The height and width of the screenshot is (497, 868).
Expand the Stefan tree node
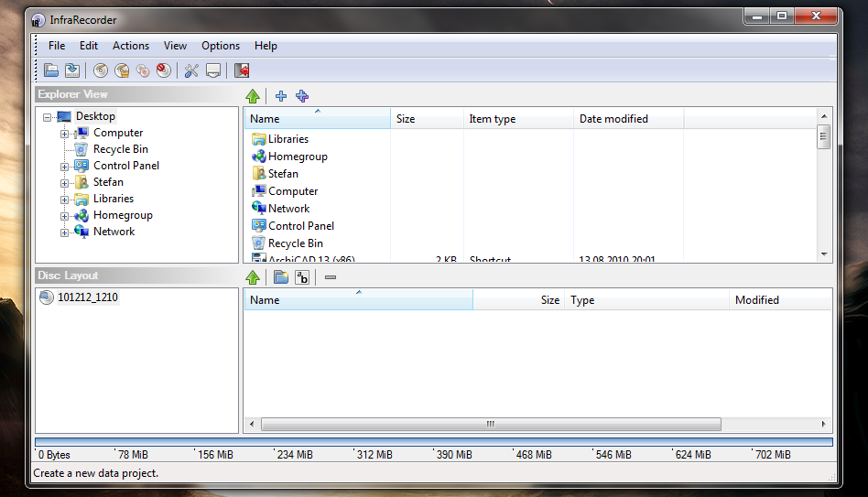64,183
